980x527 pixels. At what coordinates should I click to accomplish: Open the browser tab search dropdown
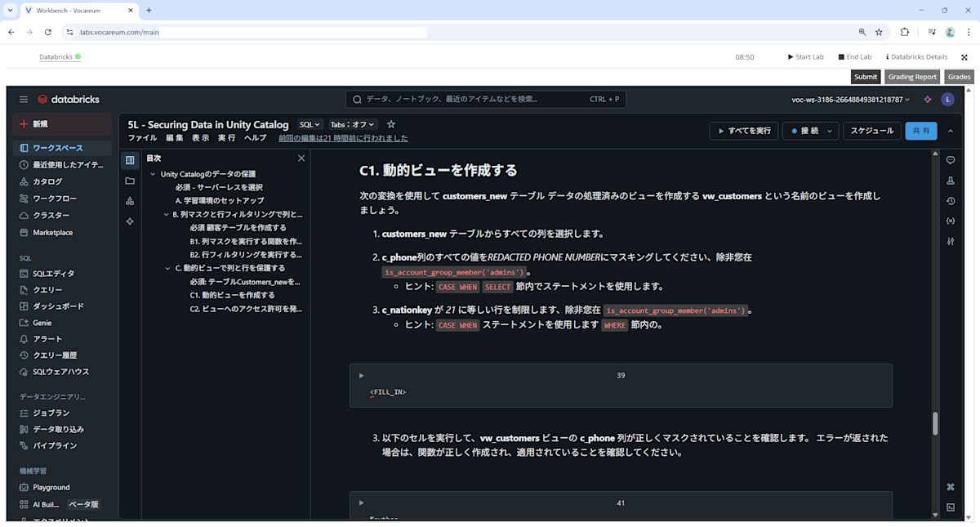point(9,11)
